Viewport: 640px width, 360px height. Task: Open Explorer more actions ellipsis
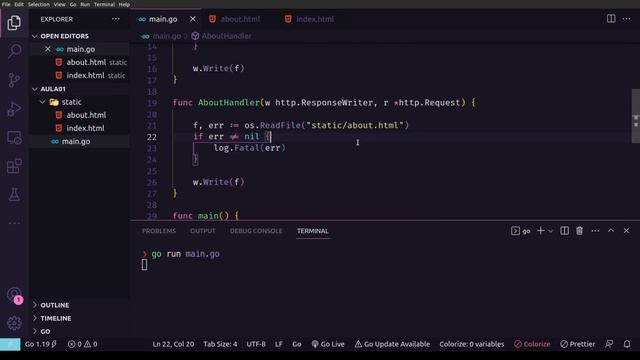116,19
